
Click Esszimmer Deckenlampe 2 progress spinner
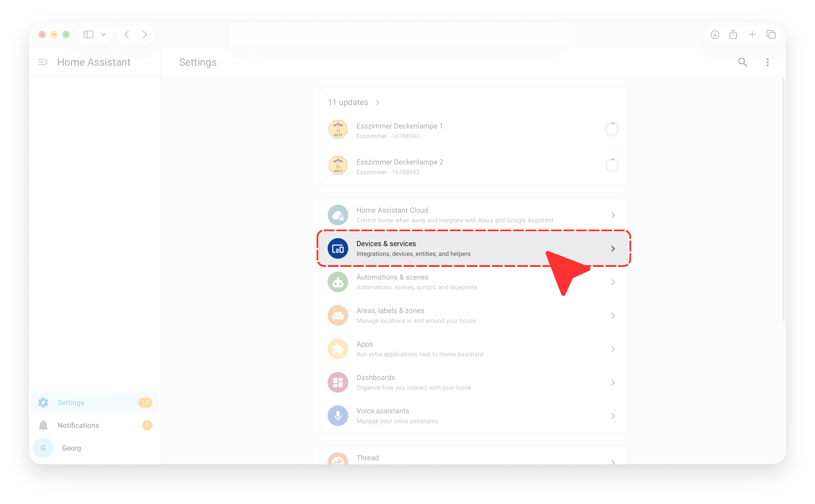click(x=612, y=165)
